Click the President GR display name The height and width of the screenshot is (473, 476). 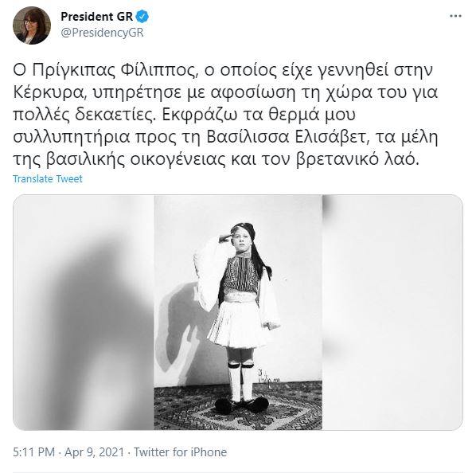coord(97,17)
